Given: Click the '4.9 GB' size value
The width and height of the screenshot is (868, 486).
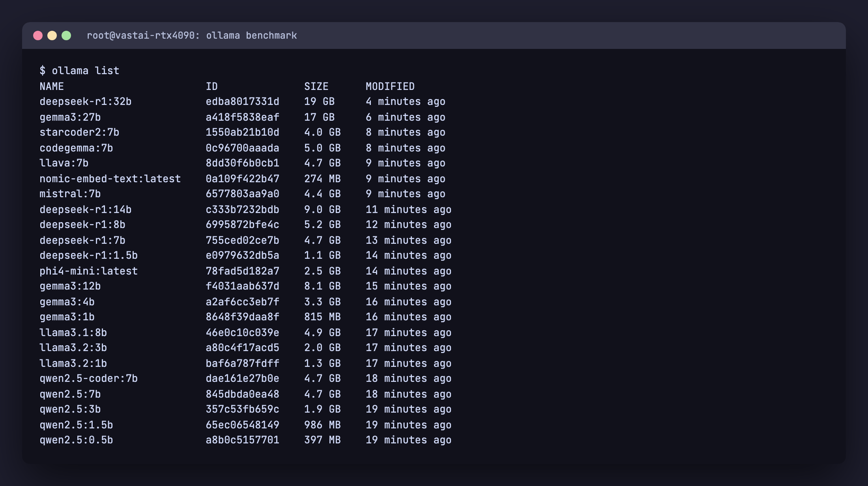Looking at the screenshot, I should 323,333.
